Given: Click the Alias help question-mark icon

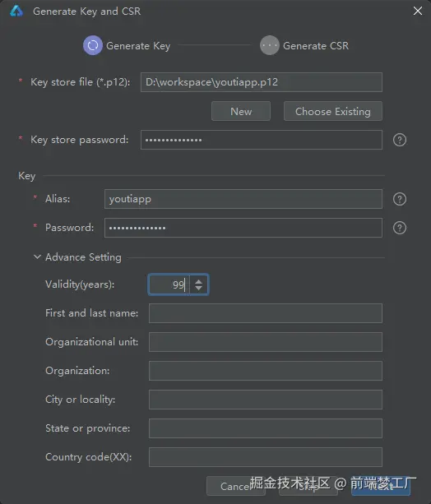Looking at the screenshot, I should pyautogui.click(x=400, y=199).
